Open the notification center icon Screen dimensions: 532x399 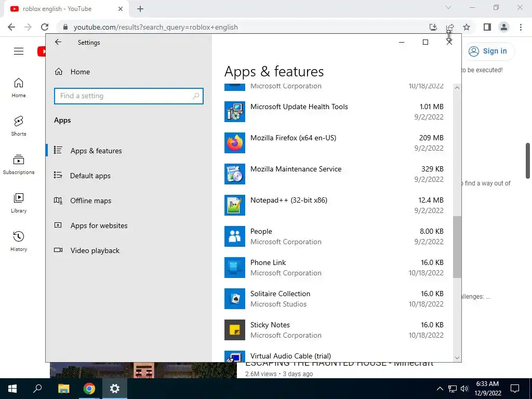point(515,389)
